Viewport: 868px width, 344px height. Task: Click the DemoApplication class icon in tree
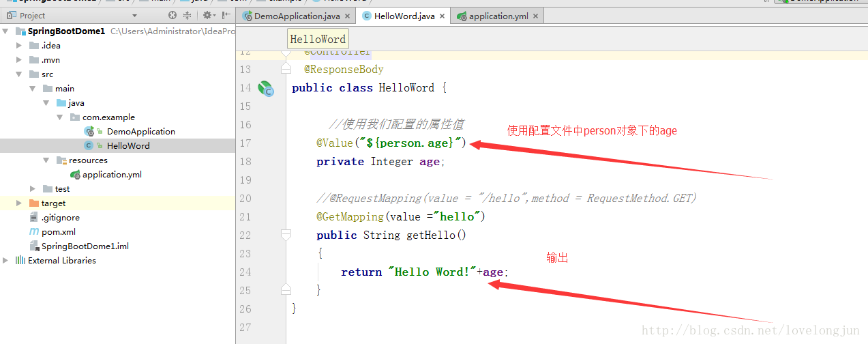(89, 131)
